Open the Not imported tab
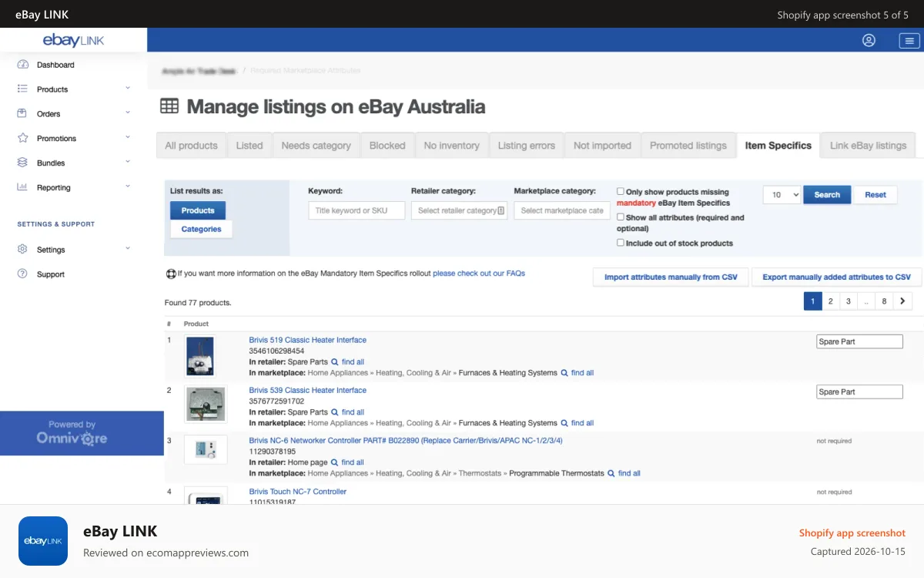This screenshot has height=578, width=924. (x=602, y=146)
